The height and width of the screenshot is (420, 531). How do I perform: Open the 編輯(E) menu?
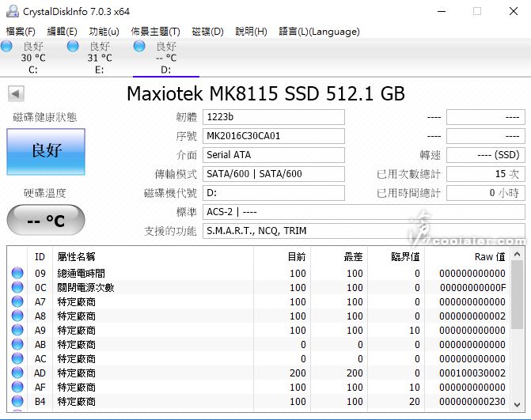[62, 32]
